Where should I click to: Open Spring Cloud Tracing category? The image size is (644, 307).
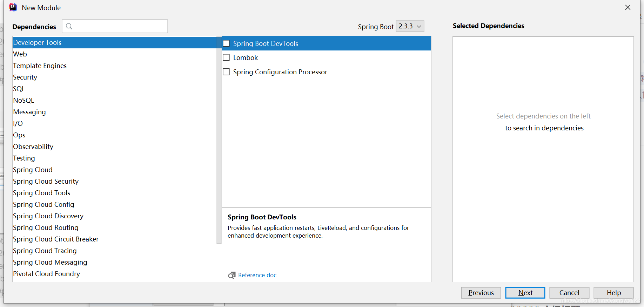coord(114,251)
